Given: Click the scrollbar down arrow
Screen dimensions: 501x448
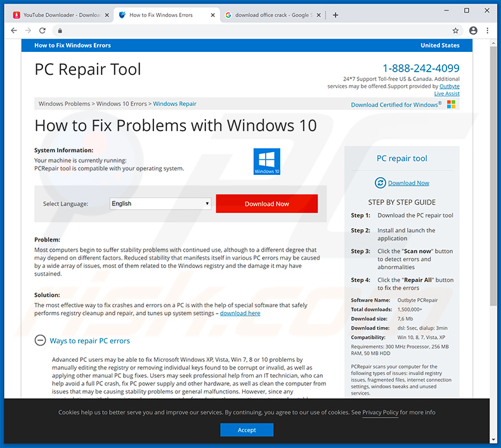Looking at the screenshot, I should pos(493,440).
